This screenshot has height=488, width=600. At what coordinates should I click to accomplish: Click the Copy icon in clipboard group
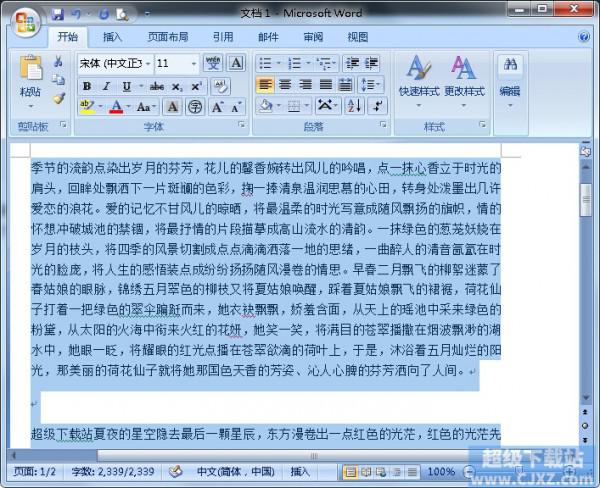[x=58, y=79]
